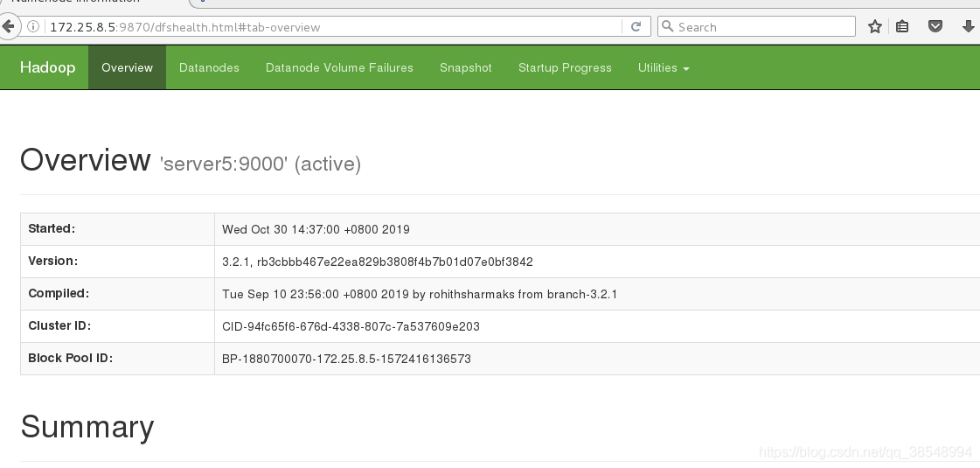Image resolution: width=980 pixels, height=468 pixels.
Task: Select the compiled by rohithsharmaks value
Action: (420, 294)
